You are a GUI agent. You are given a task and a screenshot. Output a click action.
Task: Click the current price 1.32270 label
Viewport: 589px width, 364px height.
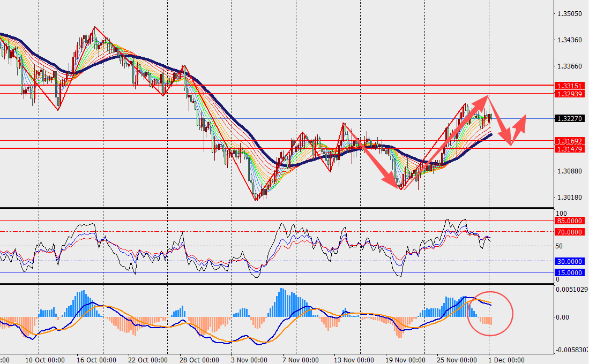click(569, 118)
